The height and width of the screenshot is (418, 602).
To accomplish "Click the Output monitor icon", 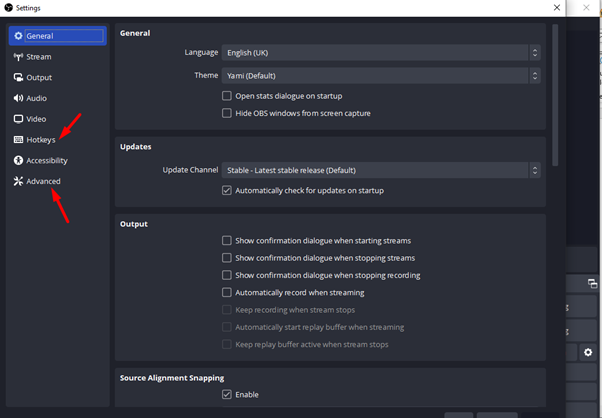I will pos(18,78).
